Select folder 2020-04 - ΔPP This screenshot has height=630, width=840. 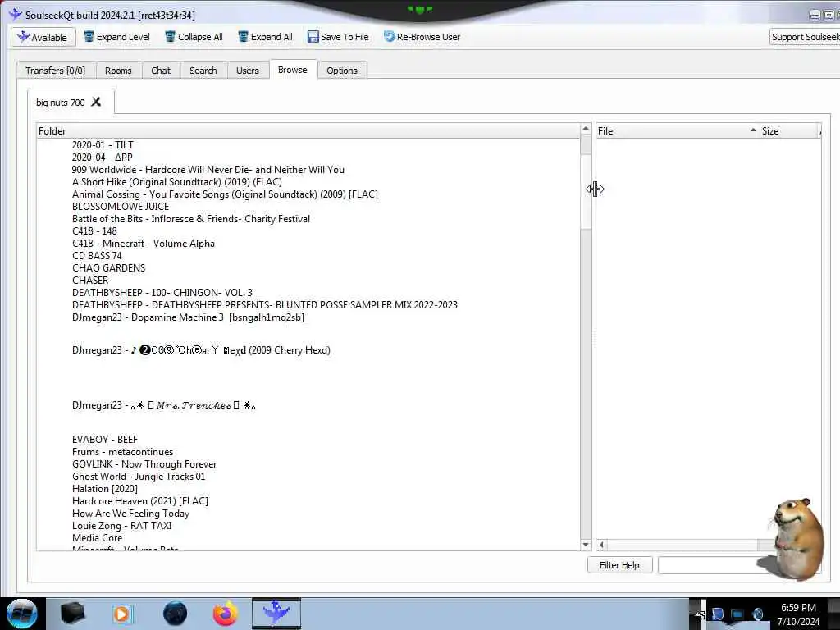point(103,157)
